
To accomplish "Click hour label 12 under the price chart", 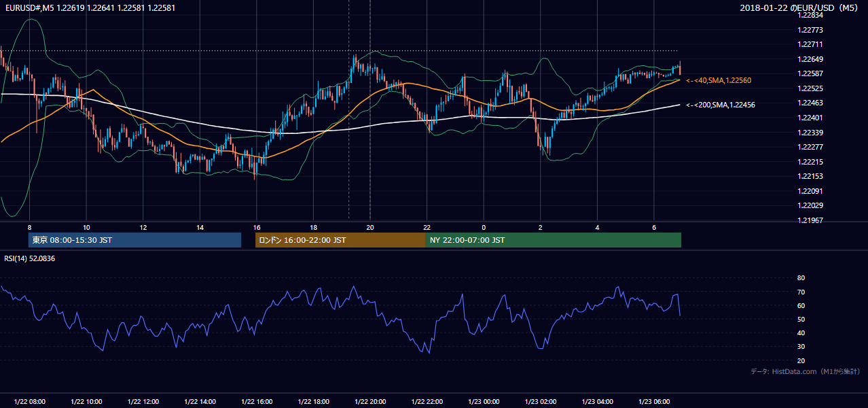I will [x=143, y=227].
